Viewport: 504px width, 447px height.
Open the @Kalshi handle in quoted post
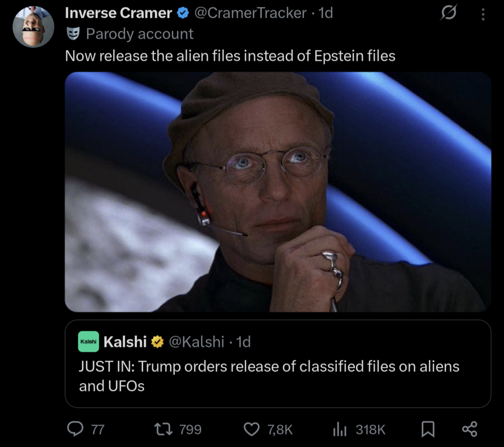(197, 342)
